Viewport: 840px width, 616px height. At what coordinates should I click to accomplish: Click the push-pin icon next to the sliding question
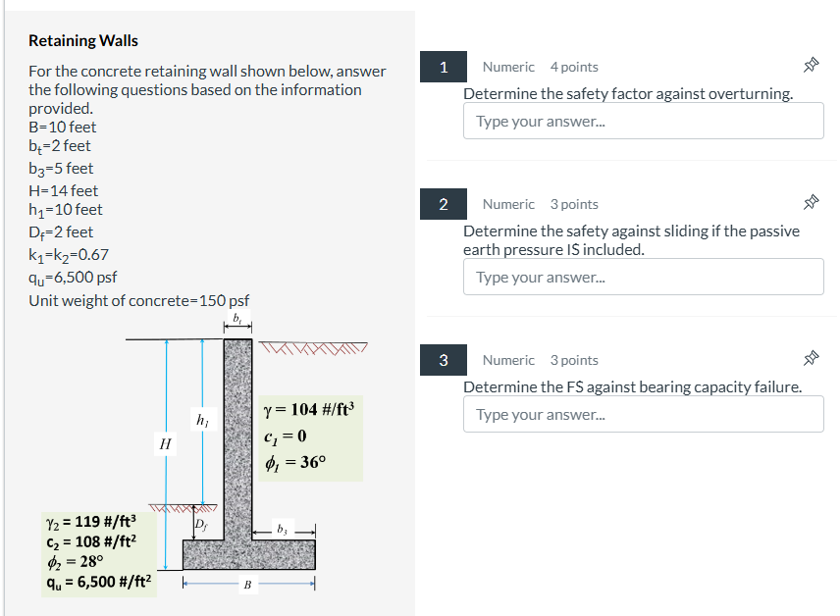click(x=812, y=202)
